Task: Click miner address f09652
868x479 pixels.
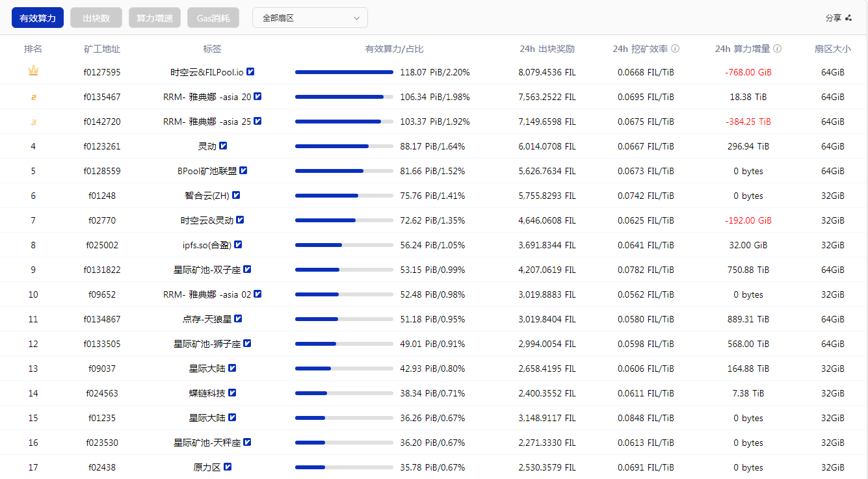Action: tap(102, 294)
